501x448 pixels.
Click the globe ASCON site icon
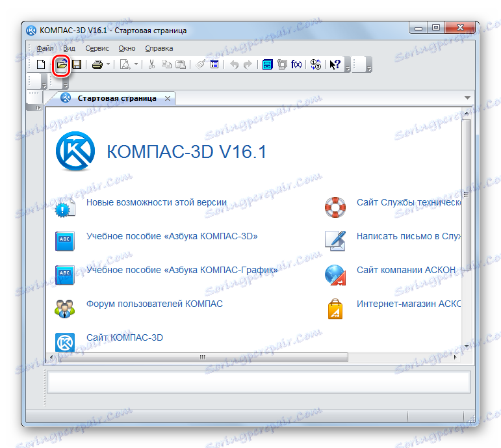coord(335,275)
